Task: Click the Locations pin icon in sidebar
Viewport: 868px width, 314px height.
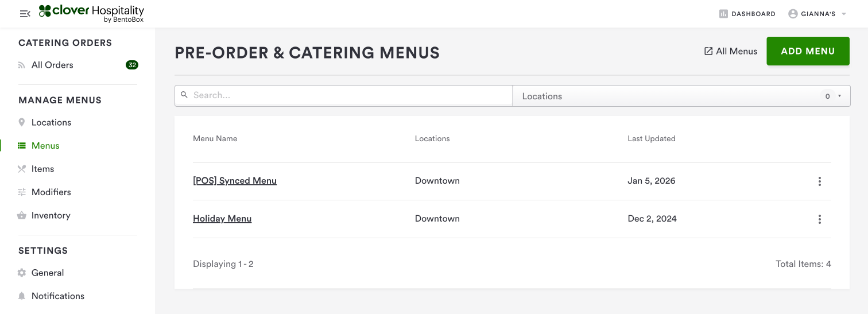Action: point(22,122)
